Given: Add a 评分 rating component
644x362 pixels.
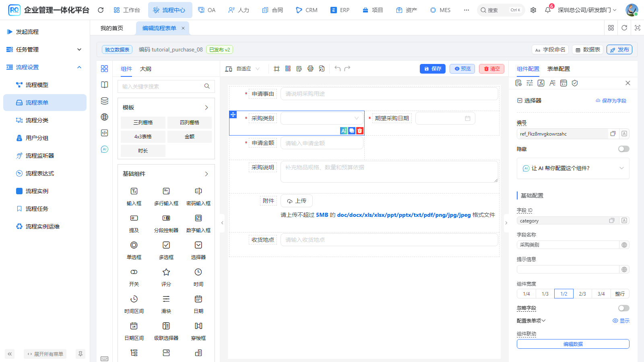Looking at the screenshot, I should pyautogui.click(x=166, y=277).
